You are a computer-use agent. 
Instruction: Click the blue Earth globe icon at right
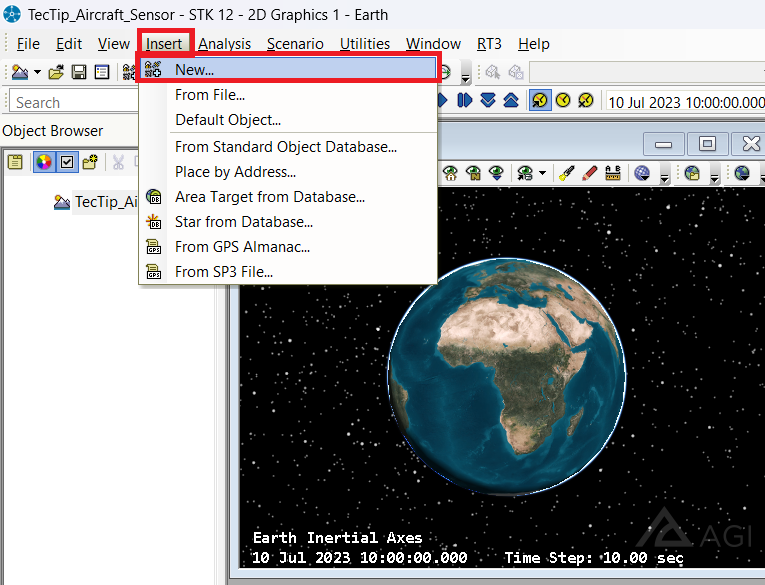pyautogui.click(x=742, y=173)
